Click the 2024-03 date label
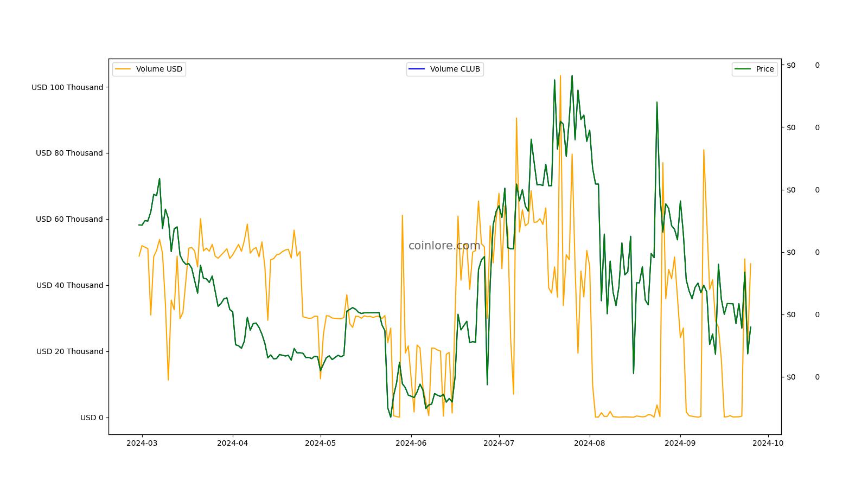Image resolution: width=868 pixels, height=488 pixels. click(x=142, y=442)
